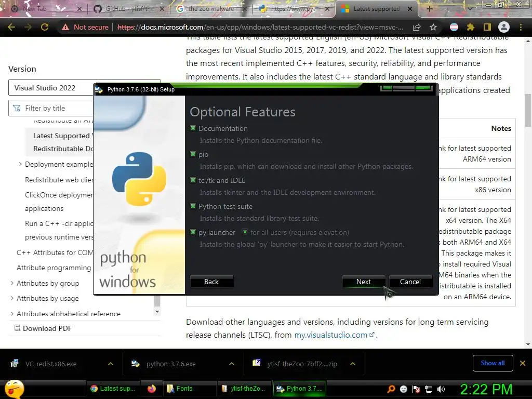Uncheck the py launcher checkbox
This screenshot has height=399, width=532.
(193, 232)
